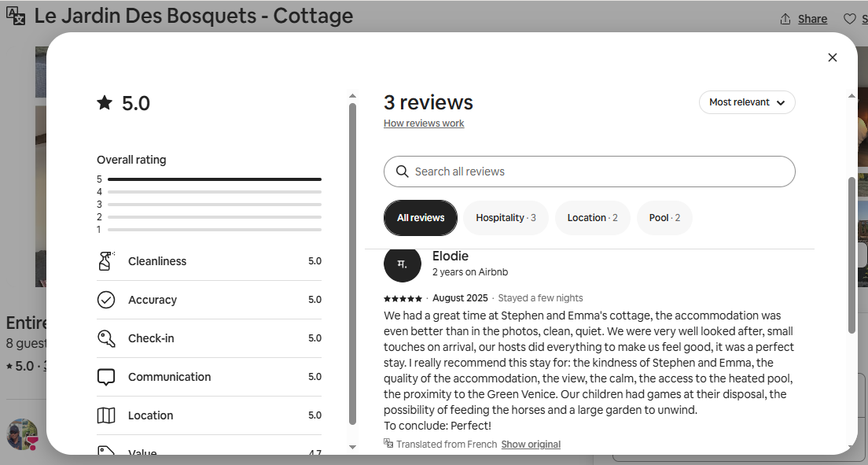Open the How reviews work link
The height and width of the screenshot is (465, 868).
click(424, 124)
